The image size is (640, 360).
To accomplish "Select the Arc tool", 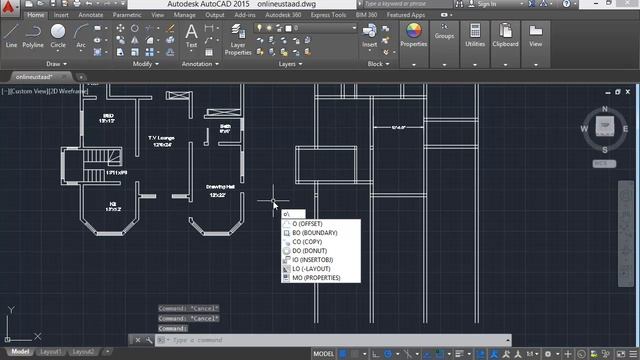I will (81, 36).
